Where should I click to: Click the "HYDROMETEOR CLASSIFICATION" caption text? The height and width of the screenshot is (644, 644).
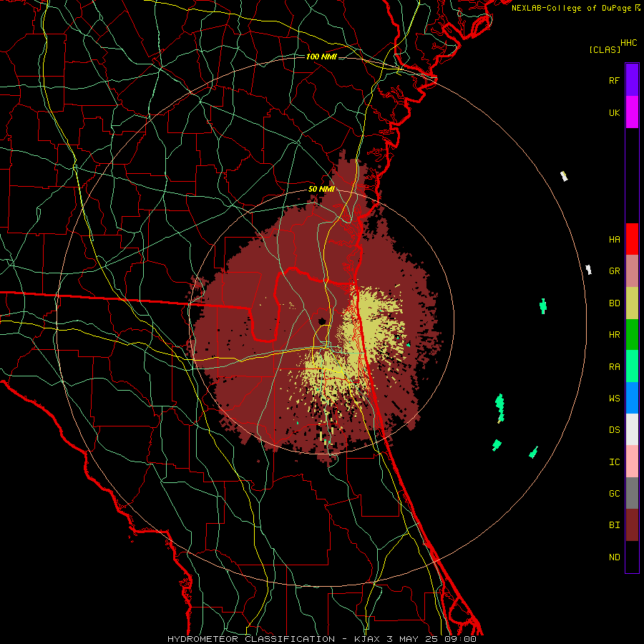point(251,639)
